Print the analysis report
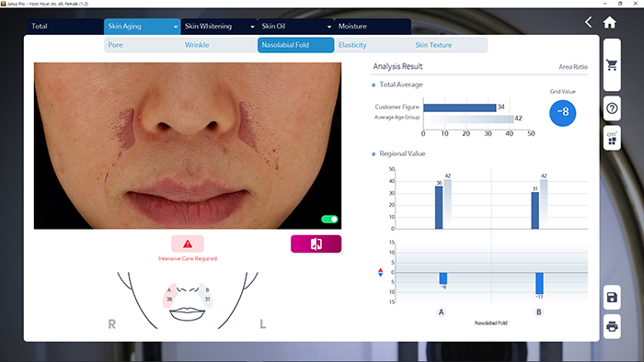This screenshot has height=362, width=644. tap(612, 327)
